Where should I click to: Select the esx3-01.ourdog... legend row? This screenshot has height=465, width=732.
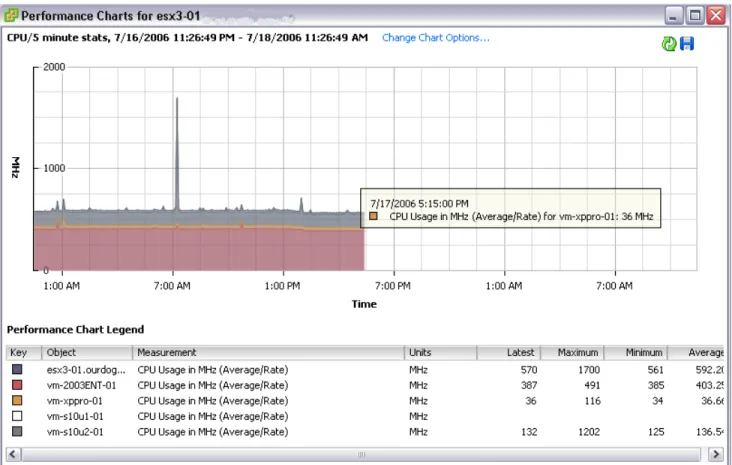(x=365, y=370)
